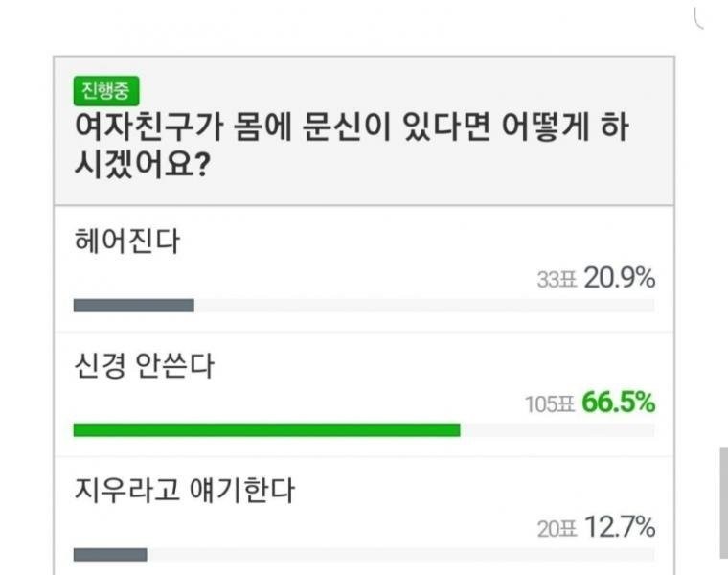Click the green filled bar under 신경 안쓴다

[266, 430]
